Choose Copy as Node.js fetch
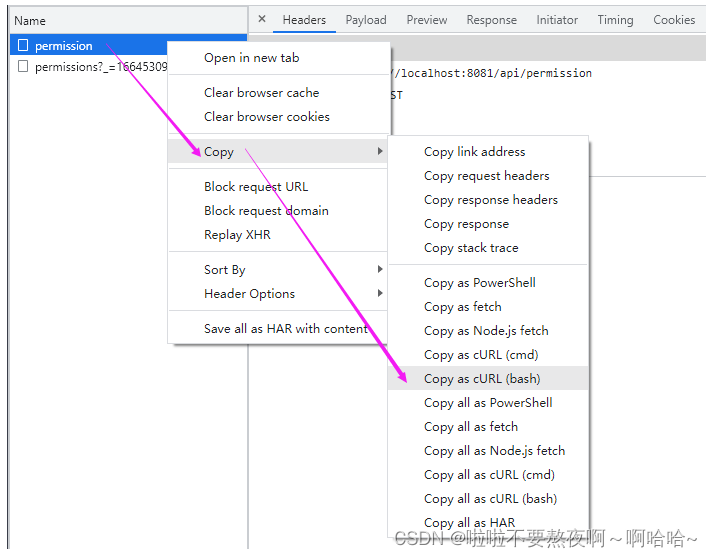712x558 pixels. click(488, 331)
